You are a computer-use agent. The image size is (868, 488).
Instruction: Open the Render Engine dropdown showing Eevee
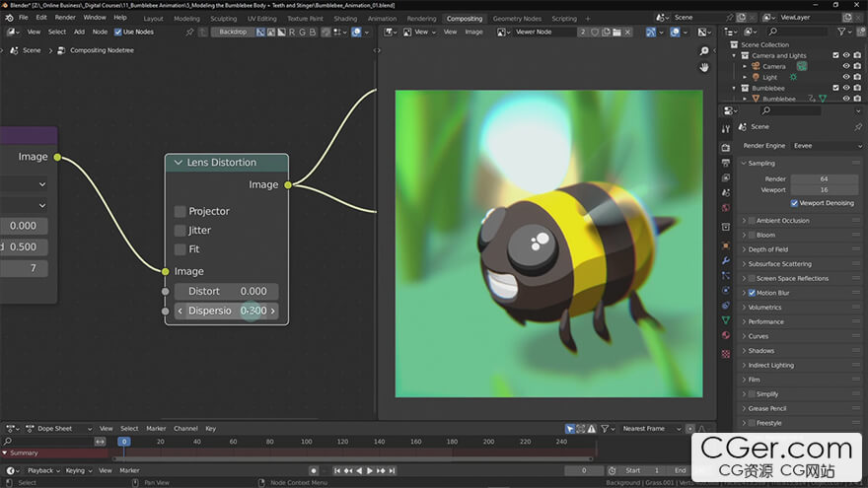coord(826,146)
